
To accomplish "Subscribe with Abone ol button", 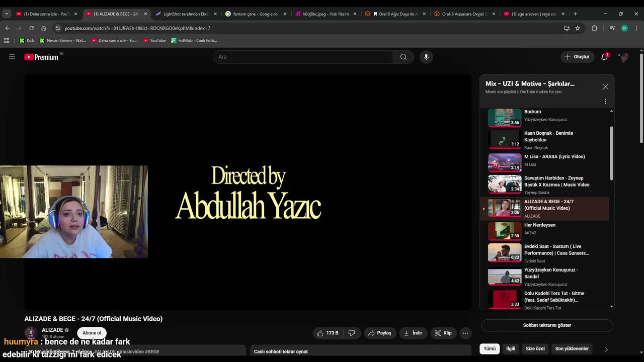I will pyautogui.click(x=92, y=333).
